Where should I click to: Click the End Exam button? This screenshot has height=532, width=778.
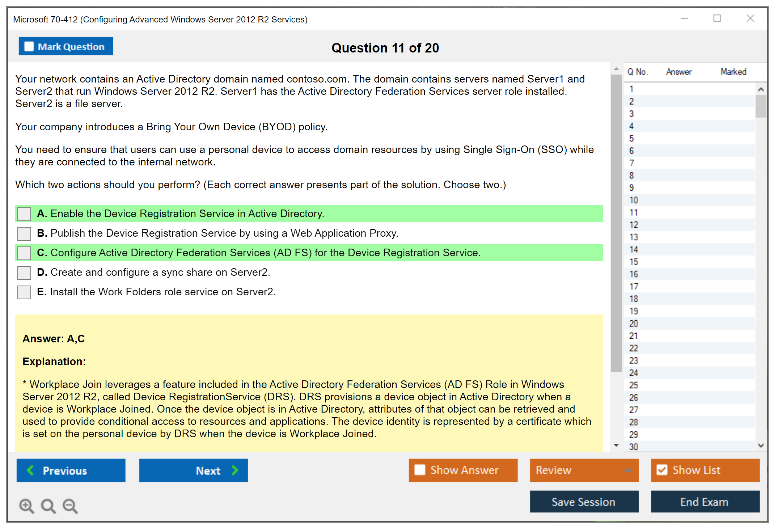[x=705, y=502]
